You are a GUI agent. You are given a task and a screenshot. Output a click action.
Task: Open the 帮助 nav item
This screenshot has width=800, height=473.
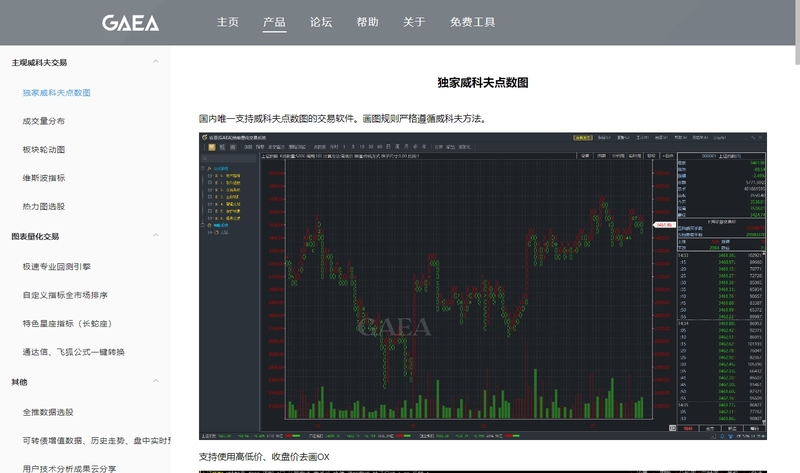pos(367,22)
